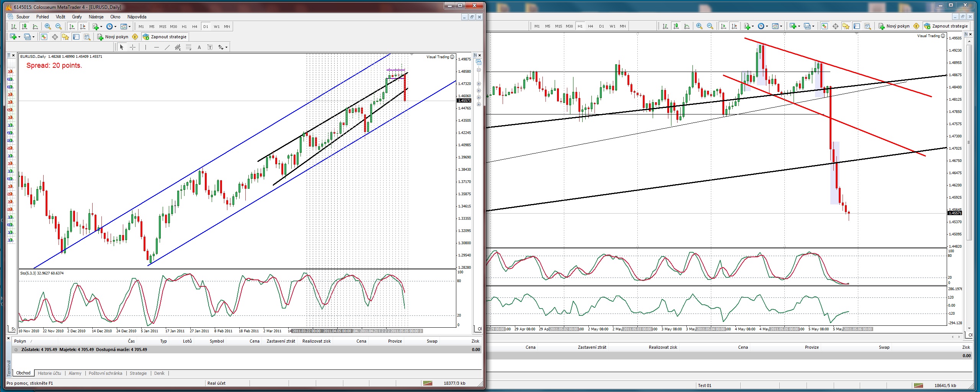Open Templates dropdown in right window
This screenshot has width=980, height=392.
point(777,26)
